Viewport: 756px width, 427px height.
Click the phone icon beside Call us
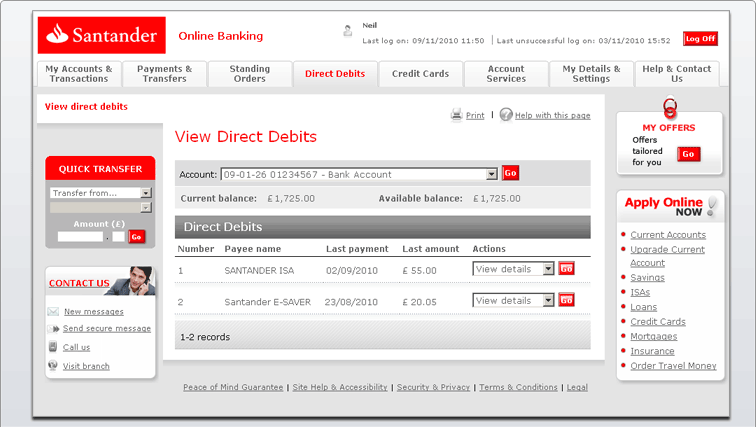[x=53, y=347]
